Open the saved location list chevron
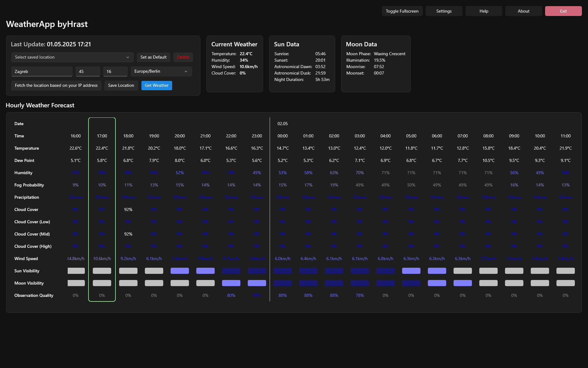588x368 pixels. [x=128, y=57]
